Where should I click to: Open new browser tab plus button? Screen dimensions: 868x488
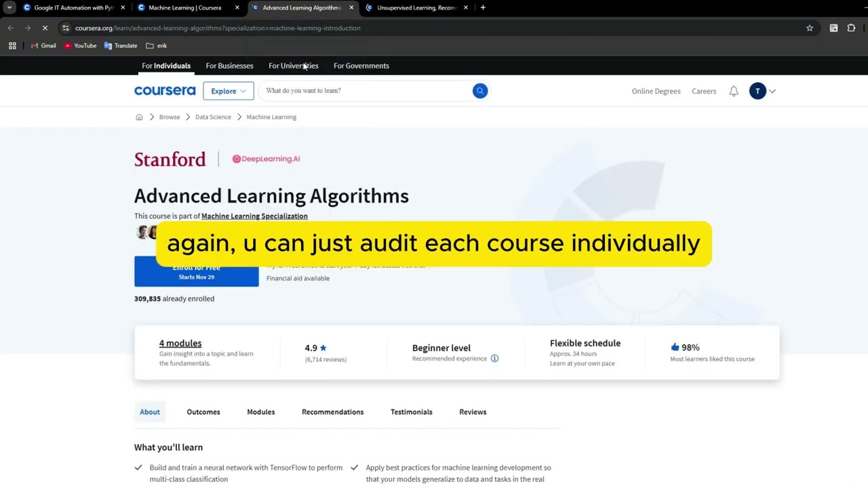point(483,7)
